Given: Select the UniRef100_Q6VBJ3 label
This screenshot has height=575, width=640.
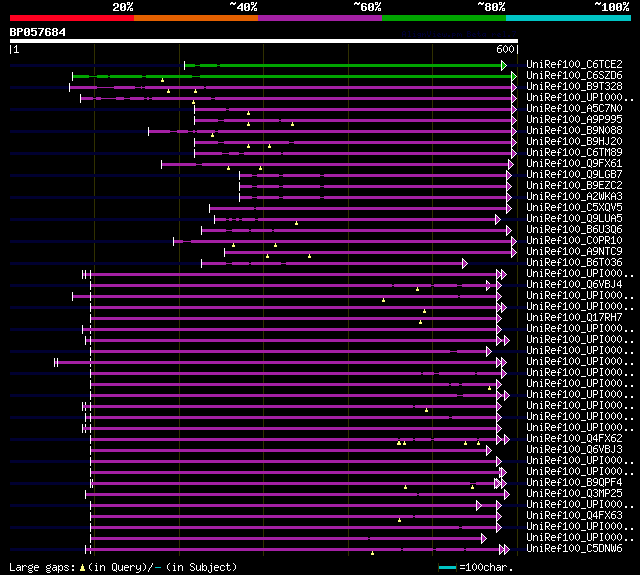Looking at the screenshot, I should point(574,450).
